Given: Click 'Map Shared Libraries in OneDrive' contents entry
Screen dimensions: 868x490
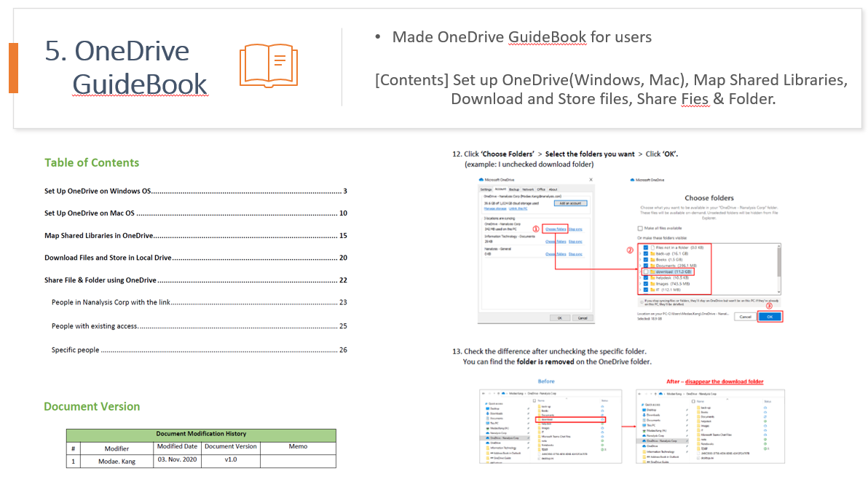Looking at the screenshot, I should (x=195, y=236).
